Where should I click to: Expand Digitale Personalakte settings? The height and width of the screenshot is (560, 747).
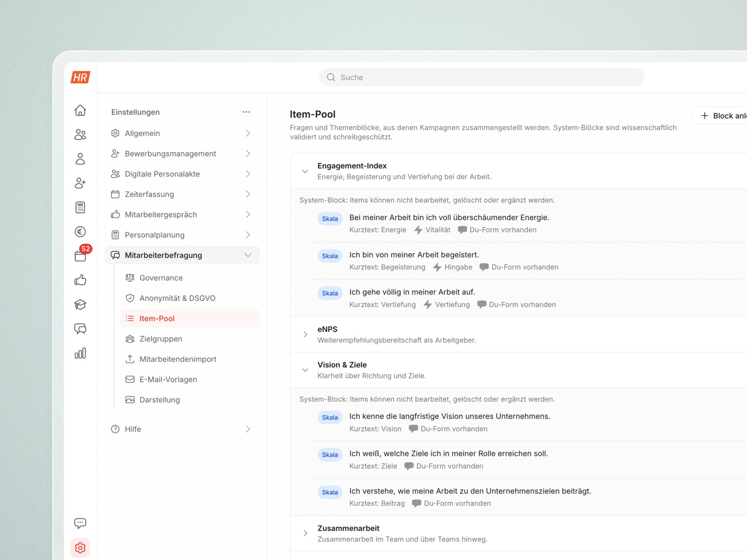pos(182,174)
